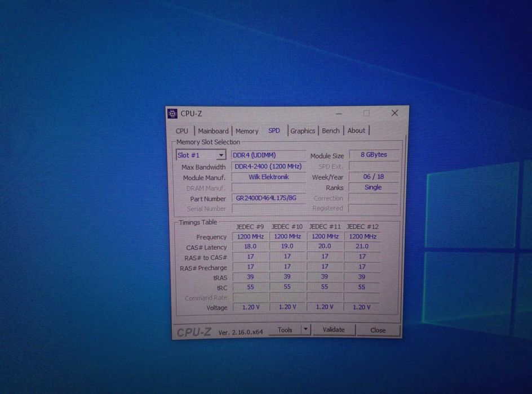
Task: Expand the Slot #1 memory slot dropdown
Action: pos(221,155)
